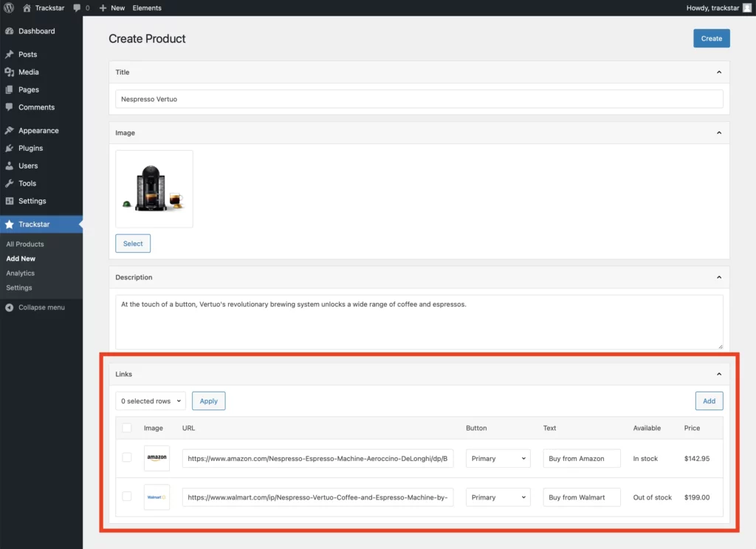Viewport: 756px width, 549px height.
Task: Click the plus New icon in admin bar
Action: [x=103, y=7]
